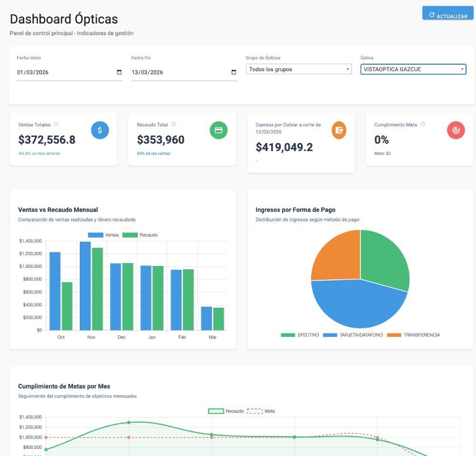Click the info icon beside Ventas Totales
476x456 pixels.
point(56,123)
